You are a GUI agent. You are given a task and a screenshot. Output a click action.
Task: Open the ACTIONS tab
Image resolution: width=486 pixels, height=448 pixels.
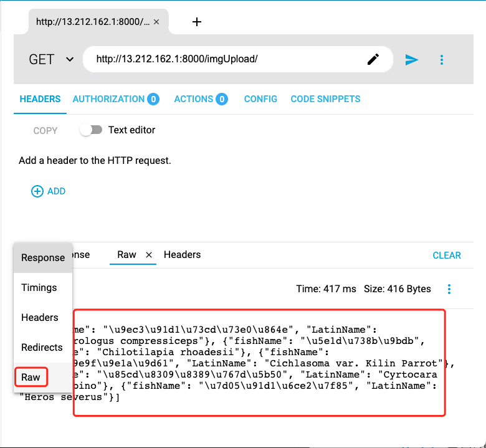(201, 99)
